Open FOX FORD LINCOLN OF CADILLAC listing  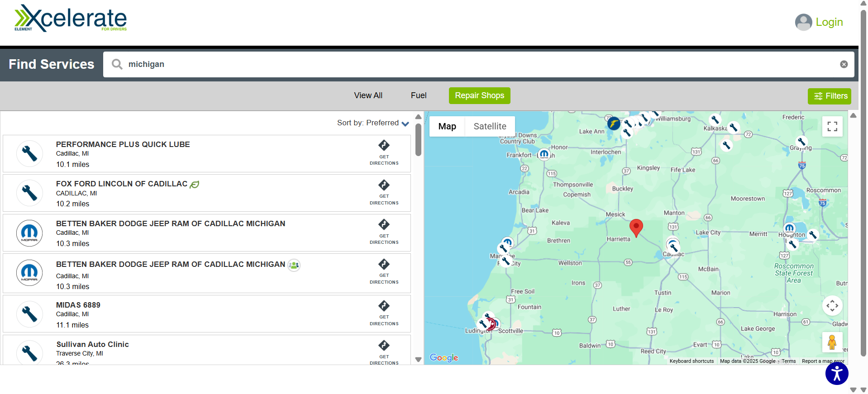click(121, 184)
